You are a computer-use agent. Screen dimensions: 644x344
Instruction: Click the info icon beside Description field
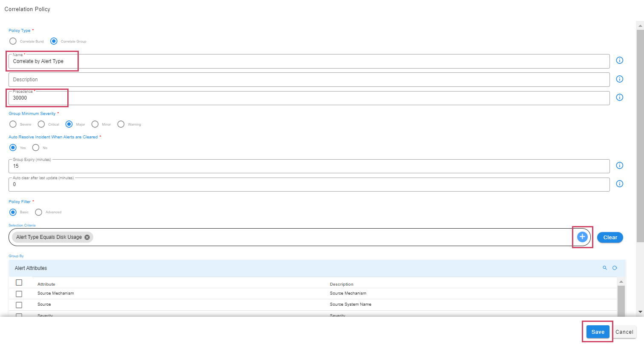tap(620, 79)
